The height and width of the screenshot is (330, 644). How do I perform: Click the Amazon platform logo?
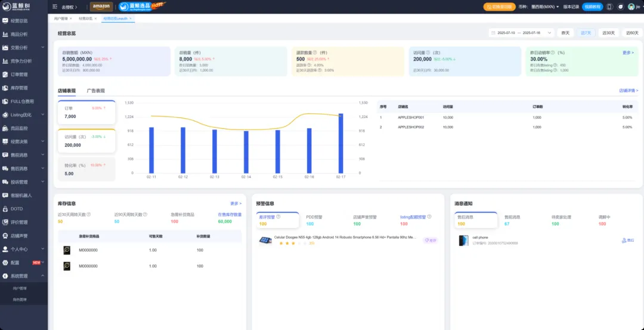click(x=101, y=7)
